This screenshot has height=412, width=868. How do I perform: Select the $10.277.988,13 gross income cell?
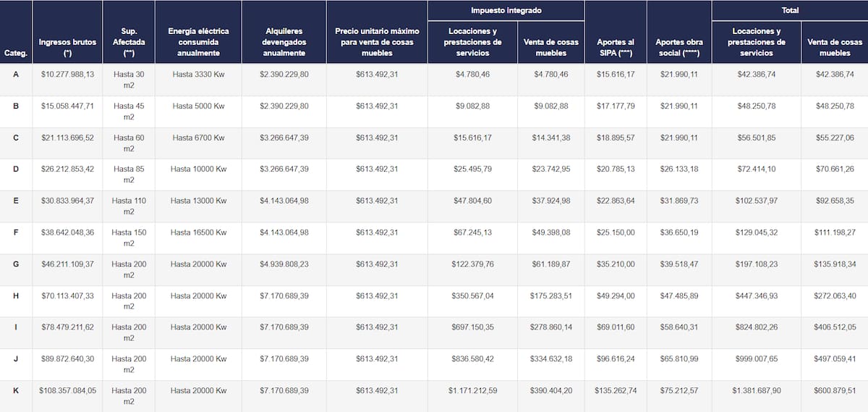click(67, 74)
